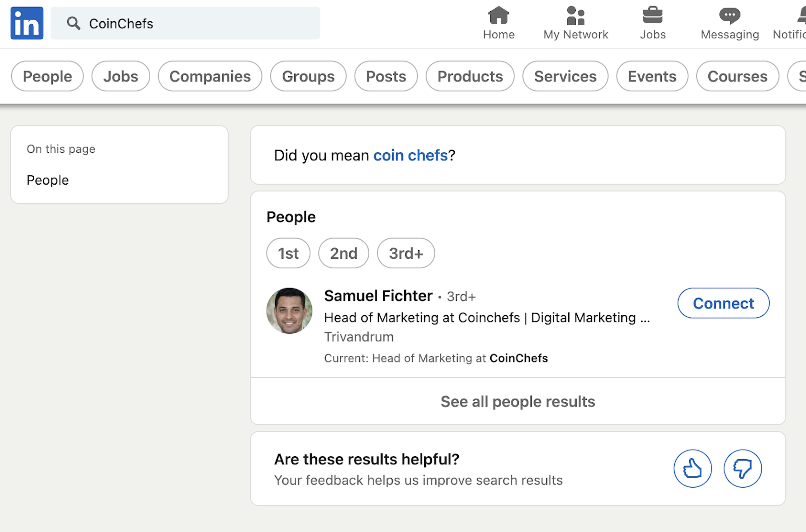Expand the Services search filter

(565, 75)
